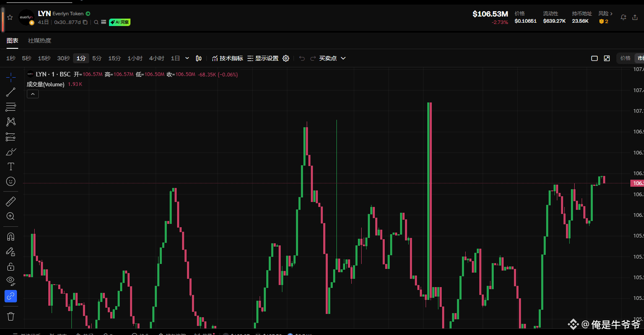Select the trend line drawing tool

10,92
